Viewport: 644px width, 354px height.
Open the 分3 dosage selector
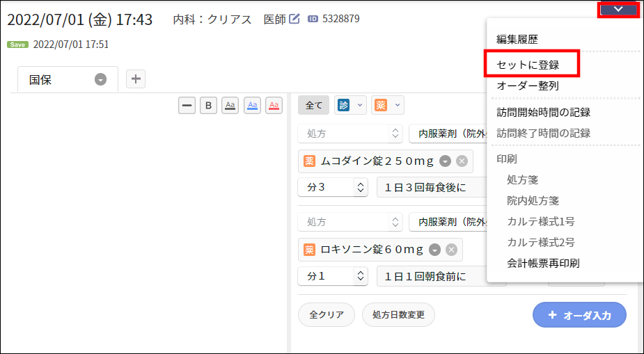tap(333, 187)
